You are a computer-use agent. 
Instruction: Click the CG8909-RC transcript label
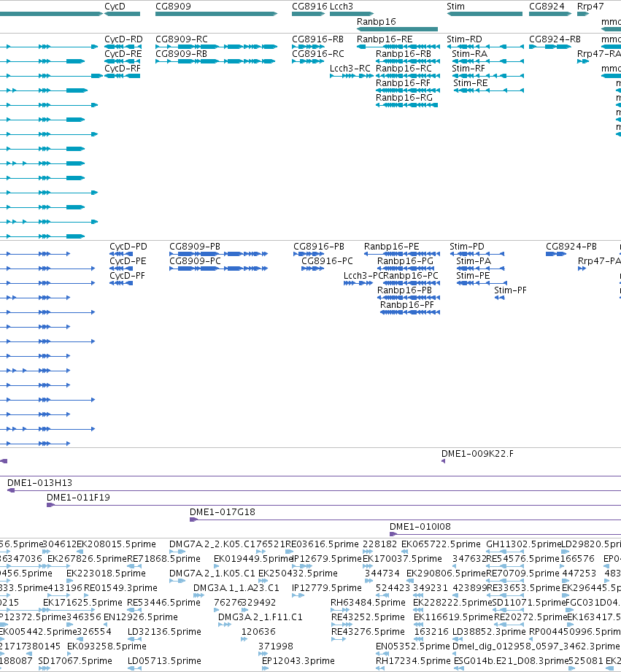182,39
